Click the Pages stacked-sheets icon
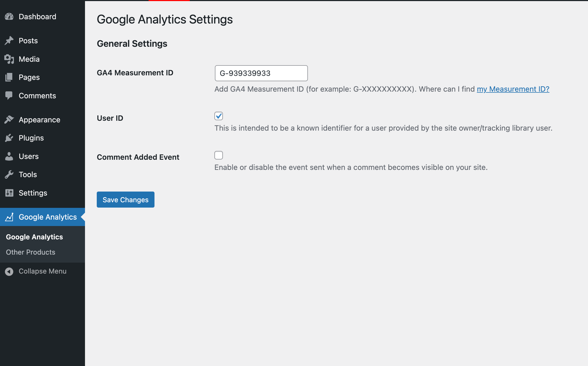Screen dimensions: 588x366 (9, 77)
